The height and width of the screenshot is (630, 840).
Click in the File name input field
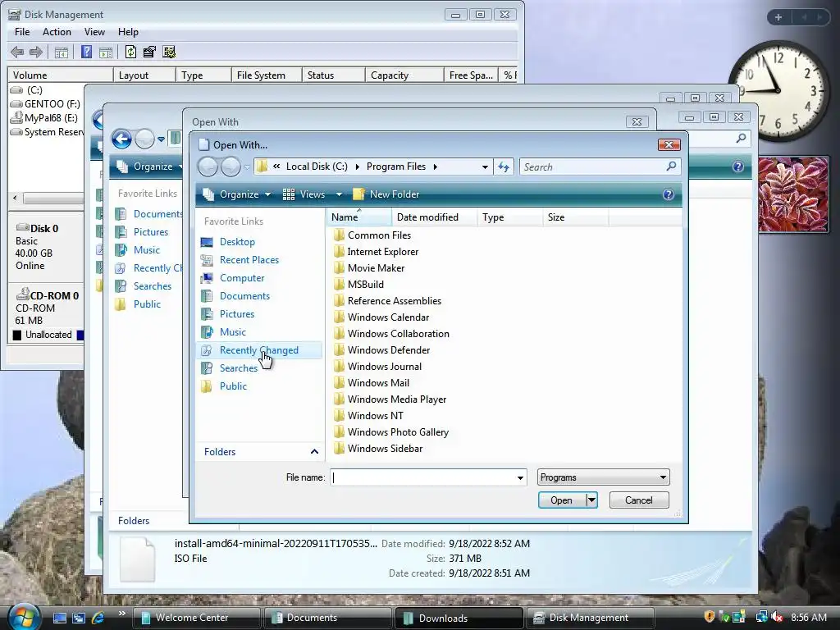[x=422, y=478]
